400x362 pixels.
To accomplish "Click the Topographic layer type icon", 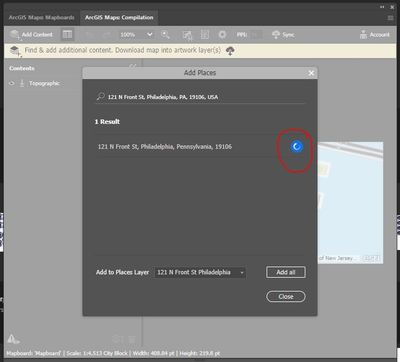I will 22,83.
